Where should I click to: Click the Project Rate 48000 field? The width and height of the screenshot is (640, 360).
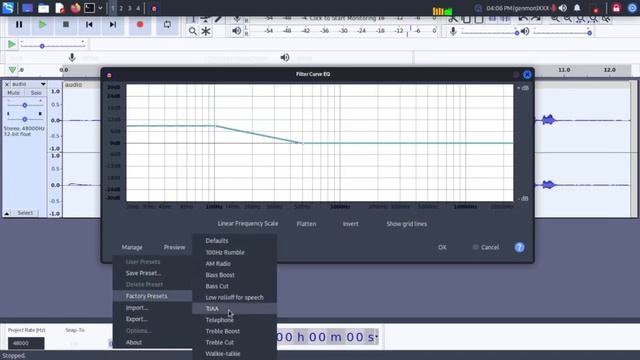click(26, 343)
